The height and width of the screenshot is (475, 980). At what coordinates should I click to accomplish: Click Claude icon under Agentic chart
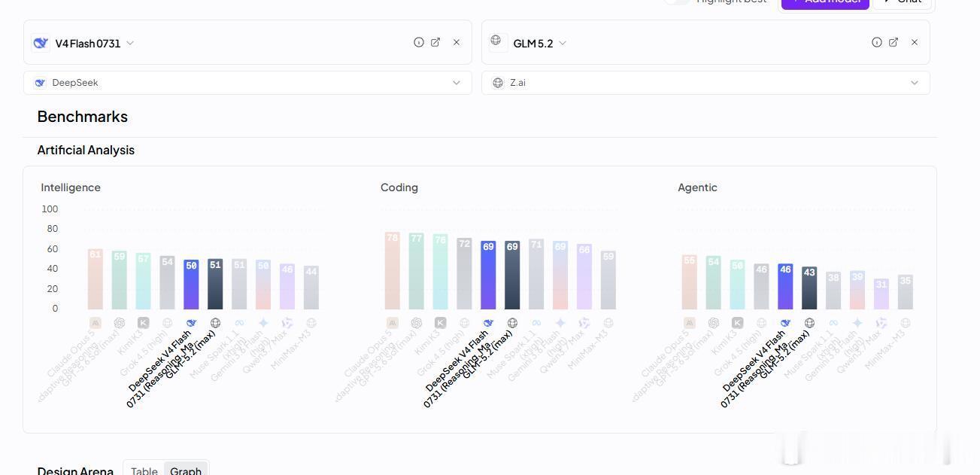[690, 323]
